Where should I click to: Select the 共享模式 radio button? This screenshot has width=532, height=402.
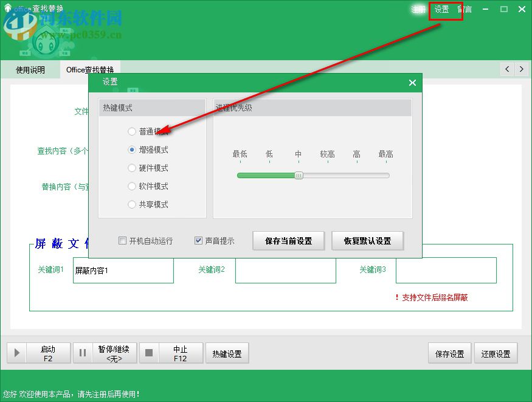click(x=131, y=204)
